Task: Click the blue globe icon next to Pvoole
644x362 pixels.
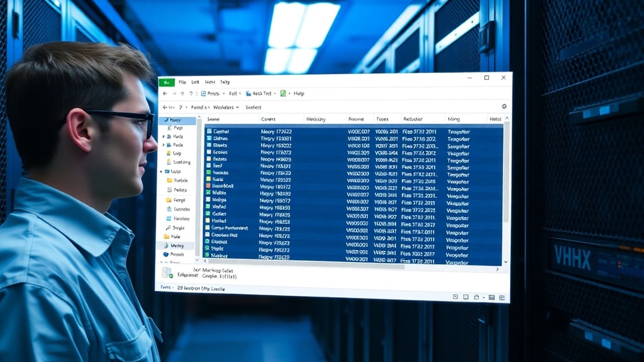Action: pyautogui.click(x=166, y=255)
